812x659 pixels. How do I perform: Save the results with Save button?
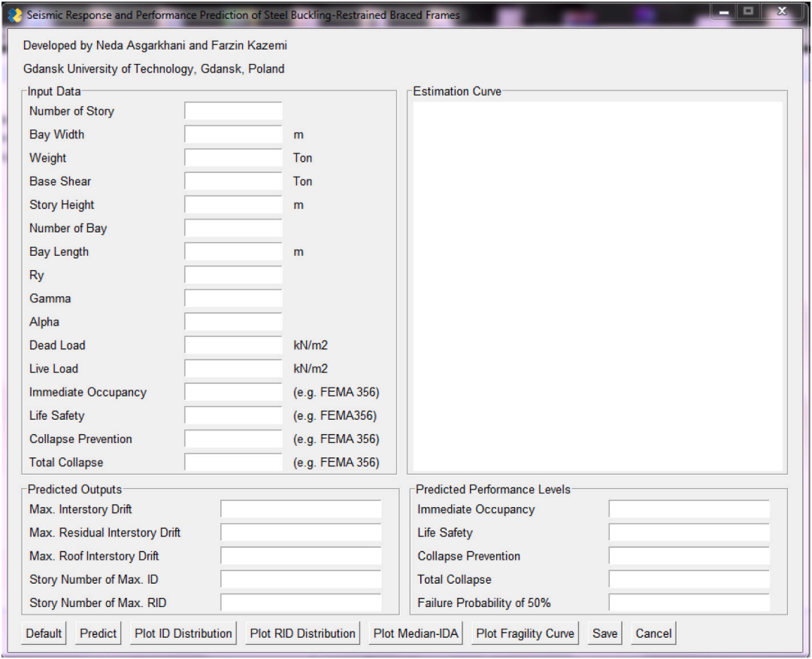click(x=604, y=633)
